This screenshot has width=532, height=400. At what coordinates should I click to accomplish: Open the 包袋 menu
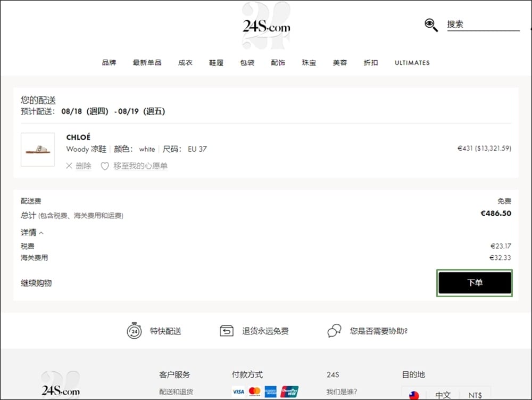click(247, 62)
